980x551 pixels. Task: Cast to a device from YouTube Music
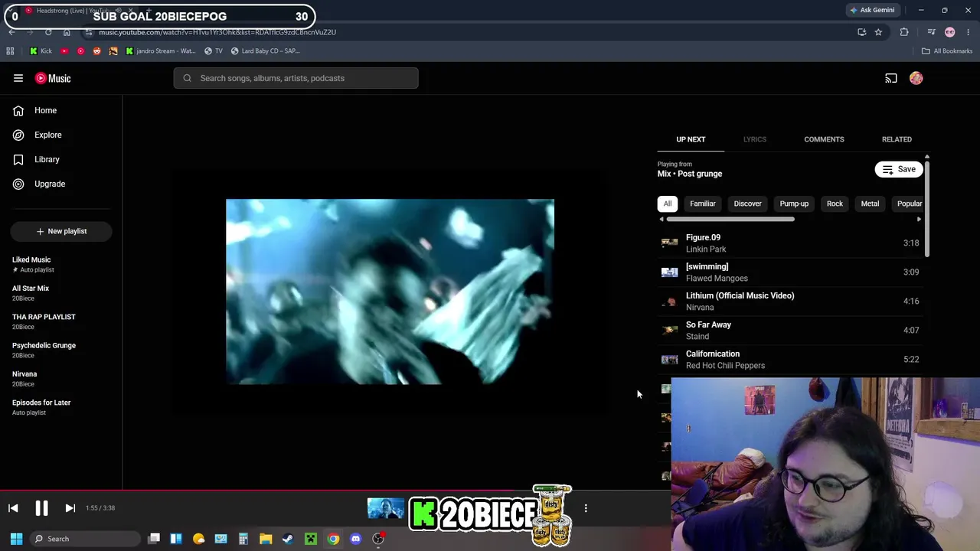coord(891,78)
